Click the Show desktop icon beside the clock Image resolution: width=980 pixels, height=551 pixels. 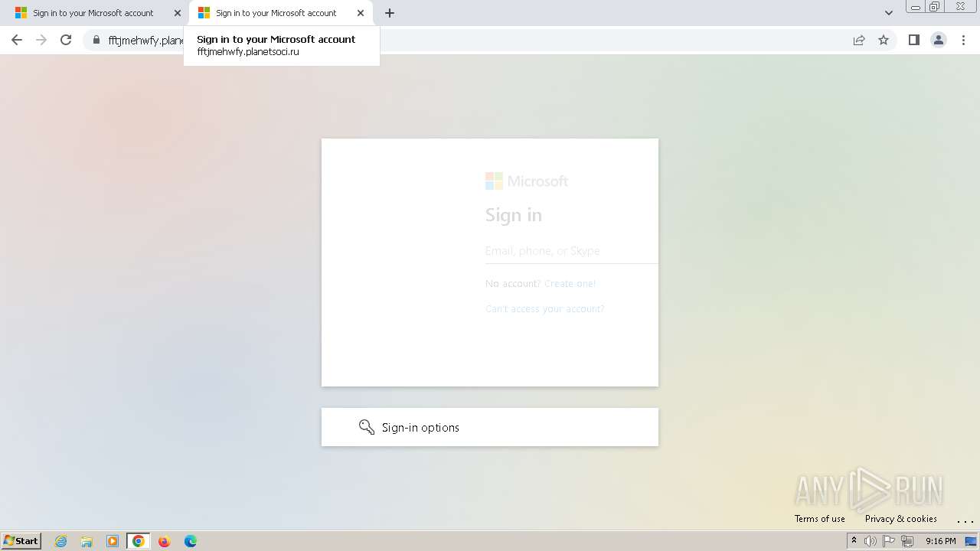pos(972,541)
